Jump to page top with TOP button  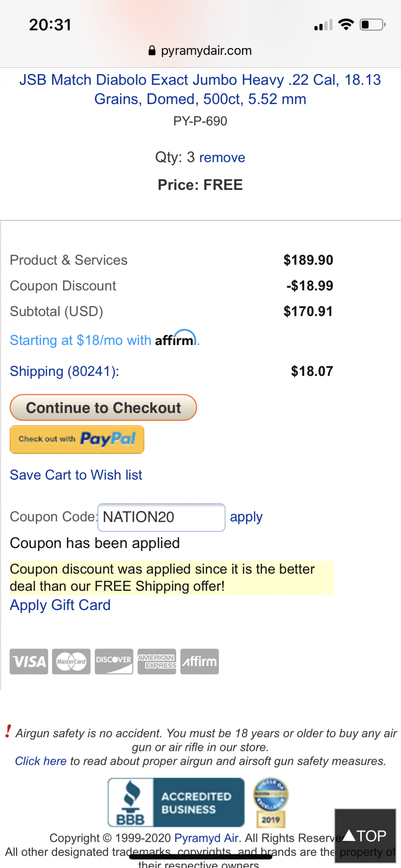365,836
